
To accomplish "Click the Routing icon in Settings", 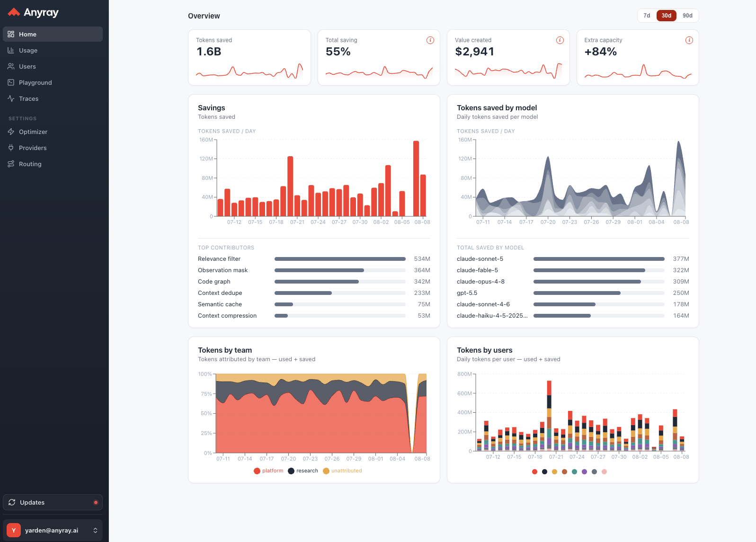I will click(x=11, y=164).
